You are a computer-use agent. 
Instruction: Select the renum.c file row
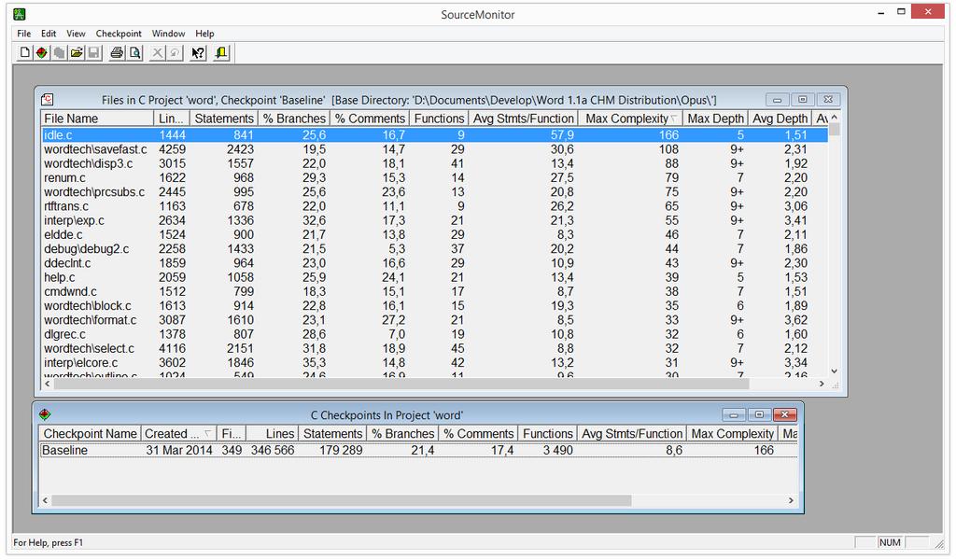[435, 177]
